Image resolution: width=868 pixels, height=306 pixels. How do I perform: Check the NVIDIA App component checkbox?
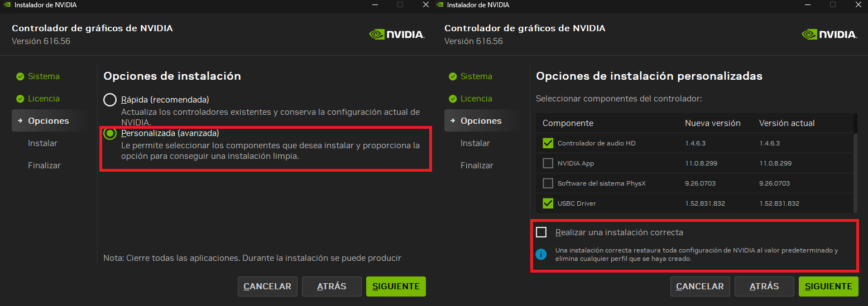coord(548,163)
